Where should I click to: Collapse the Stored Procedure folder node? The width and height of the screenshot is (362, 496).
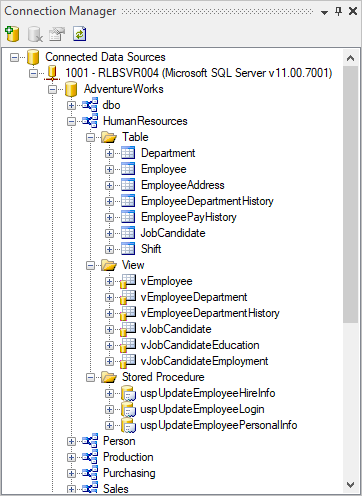click(90, 377)
